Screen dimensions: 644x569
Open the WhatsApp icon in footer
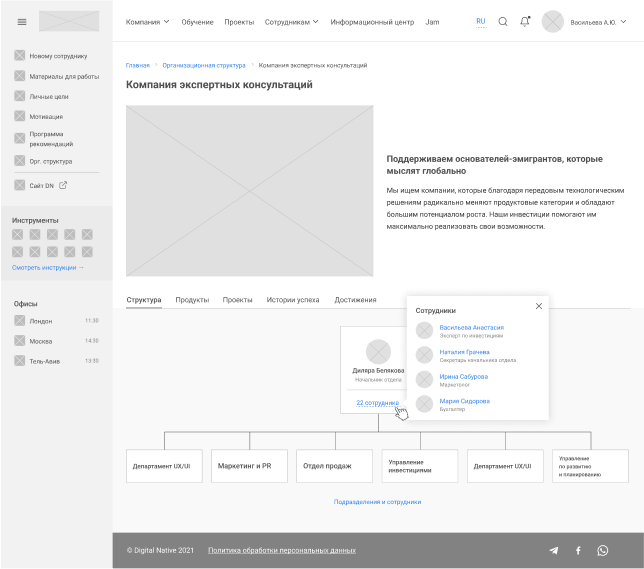click(x=603, y=551)
